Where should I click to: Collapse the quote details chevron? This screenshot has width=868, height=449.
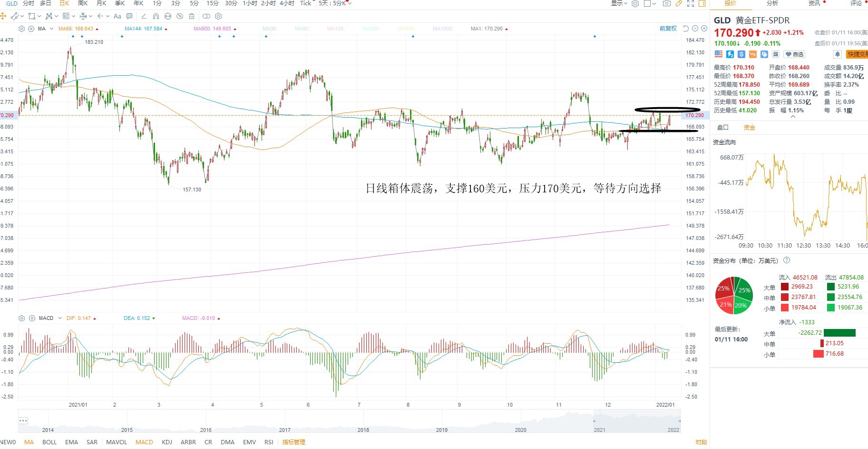[x=793, y=117]
